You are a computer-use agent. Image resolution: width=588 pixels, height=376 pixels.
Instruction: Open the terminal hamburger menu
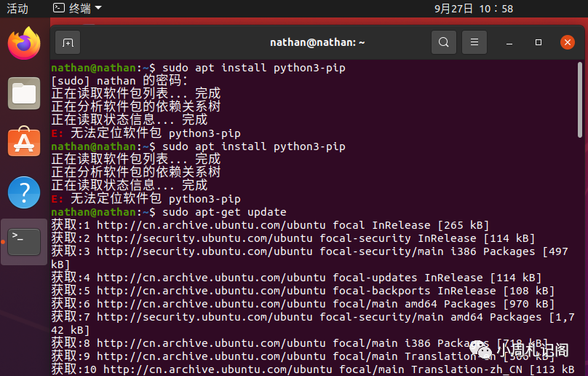tap(474, 42)
